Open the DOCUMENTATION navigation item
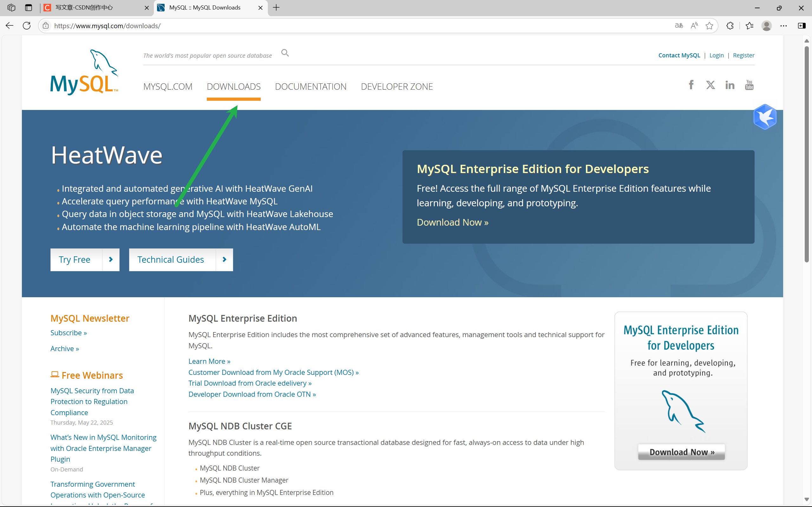Viewport: 812px width, 507px height. point(311,86)
